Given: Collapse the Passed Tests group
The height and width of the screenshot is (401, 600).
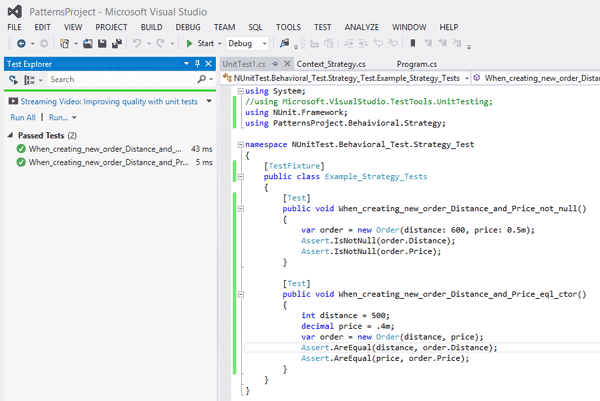Looking at the screenshot, I should [x=11, y=135].
